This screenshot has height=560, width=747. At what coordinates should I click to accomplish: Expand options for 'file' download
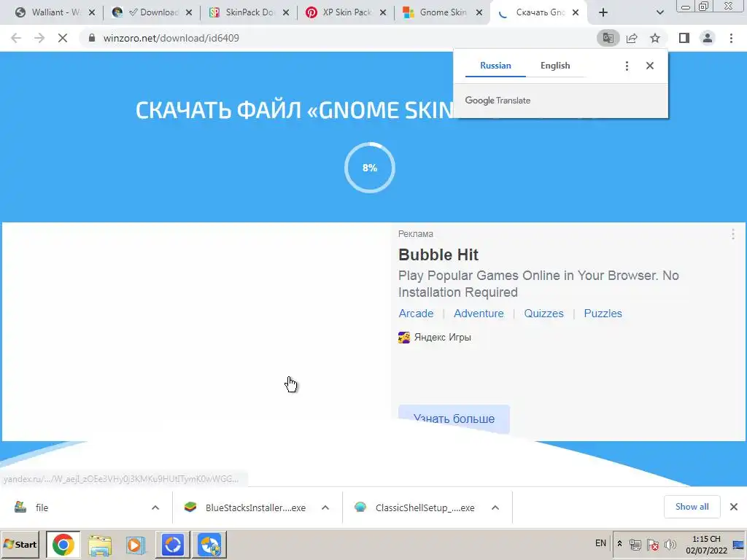point(155,507)
